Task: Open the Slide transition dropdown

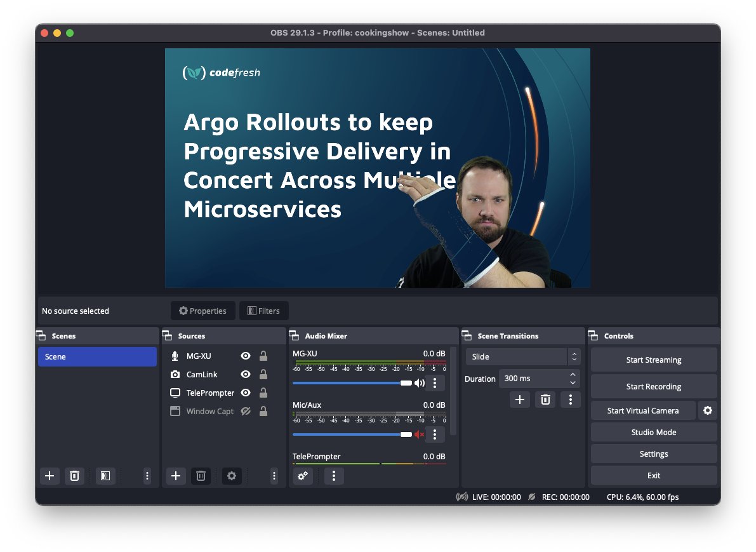Action: point(522,356)
